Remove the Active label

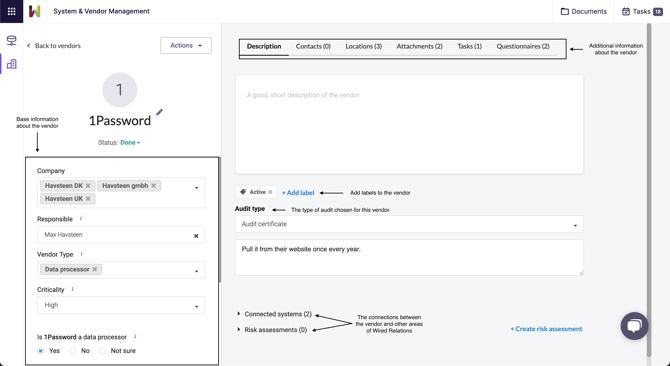(x=270, y=192)
